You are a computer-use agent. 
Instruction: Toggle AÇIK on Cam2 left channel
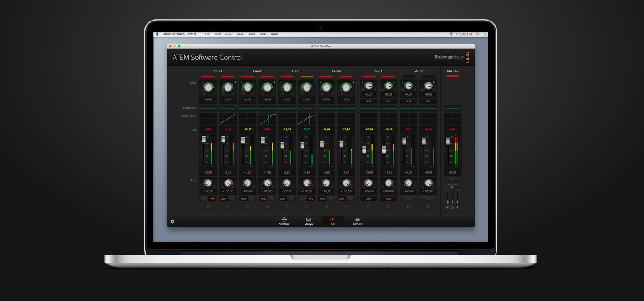243,199
